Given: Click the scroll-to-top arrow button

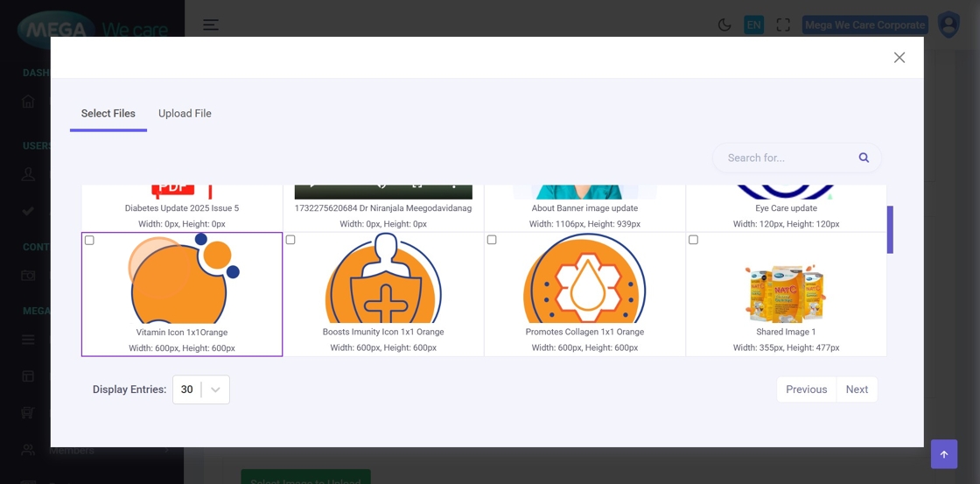Looking at the screenshot, I should [943, 454].
